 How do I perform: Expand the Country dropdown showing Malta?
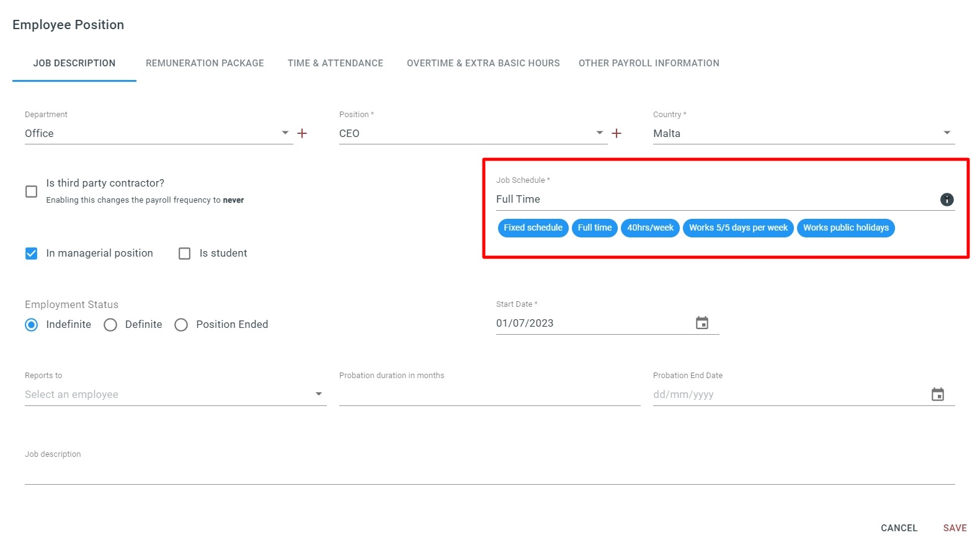point(804,133)
